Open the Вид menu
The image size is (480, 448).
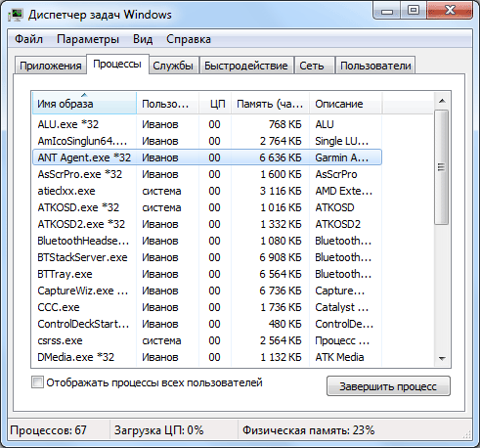[x=143, y=39]
